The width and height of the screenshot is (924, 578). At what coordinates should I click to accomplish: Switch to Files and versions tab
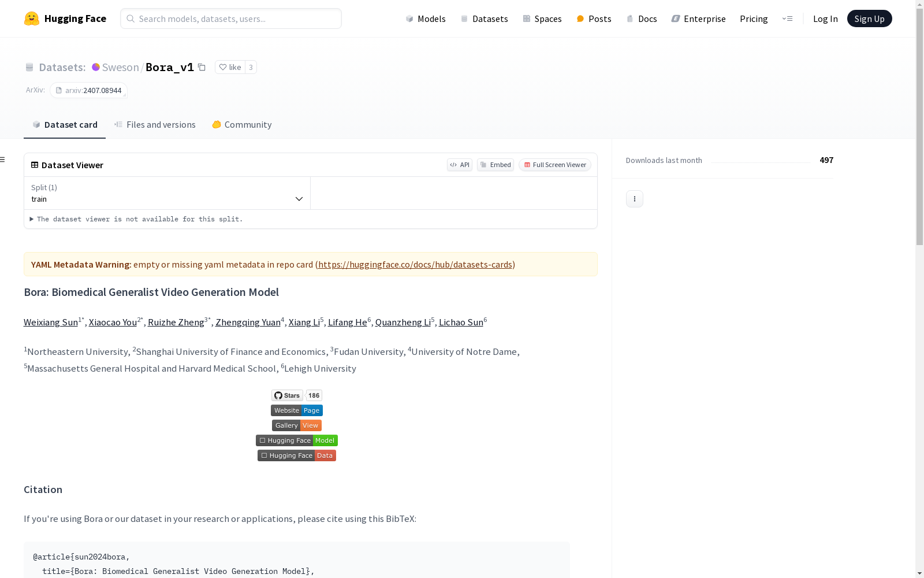coord(155,125)
